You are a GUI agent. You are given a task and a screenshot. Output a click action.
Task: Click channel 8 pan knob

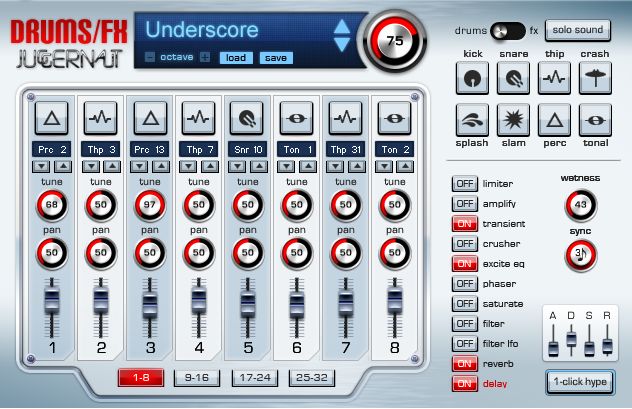pyautogui.click(x=395, y=253)
